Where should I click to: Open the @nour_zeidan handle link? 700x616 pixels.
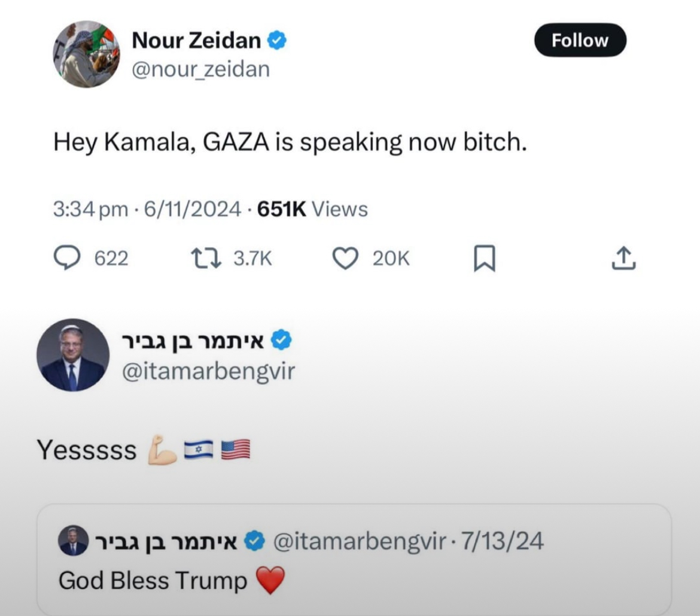coord(200,69)
